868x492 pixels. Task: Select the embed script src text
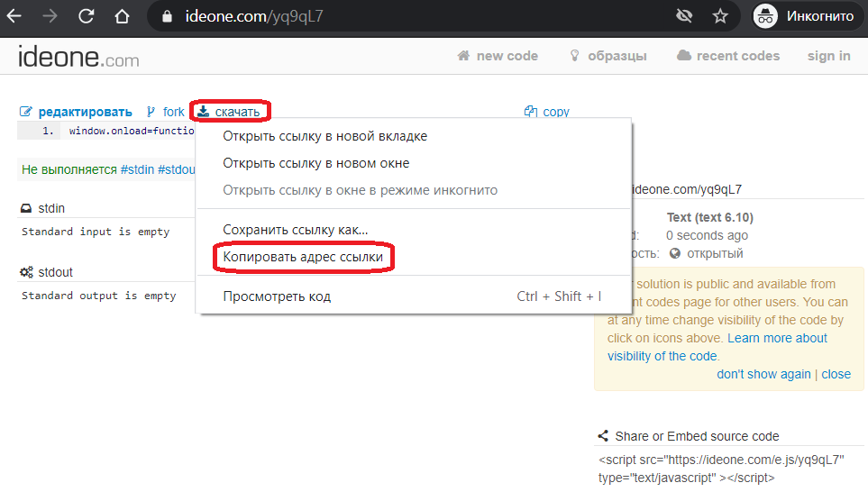[x=721, y=469]
